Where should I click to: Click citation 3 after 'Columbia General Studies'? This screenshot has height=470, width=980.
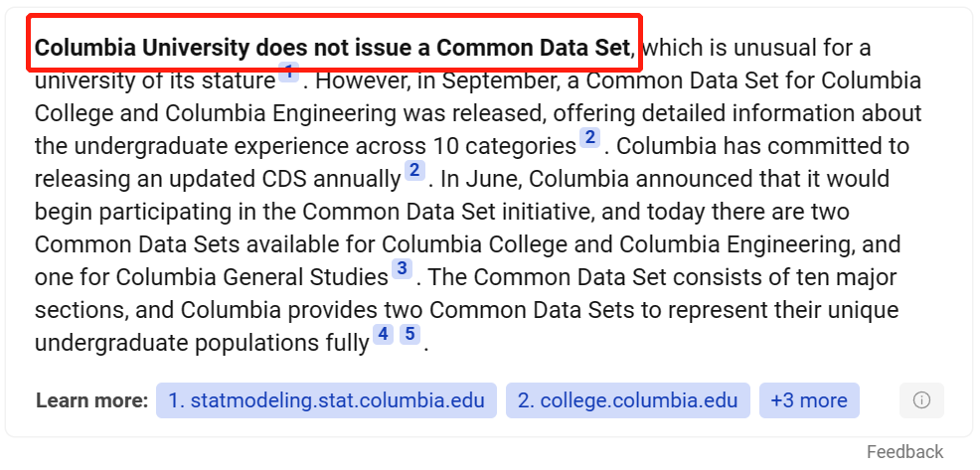(x=402, y=268)
